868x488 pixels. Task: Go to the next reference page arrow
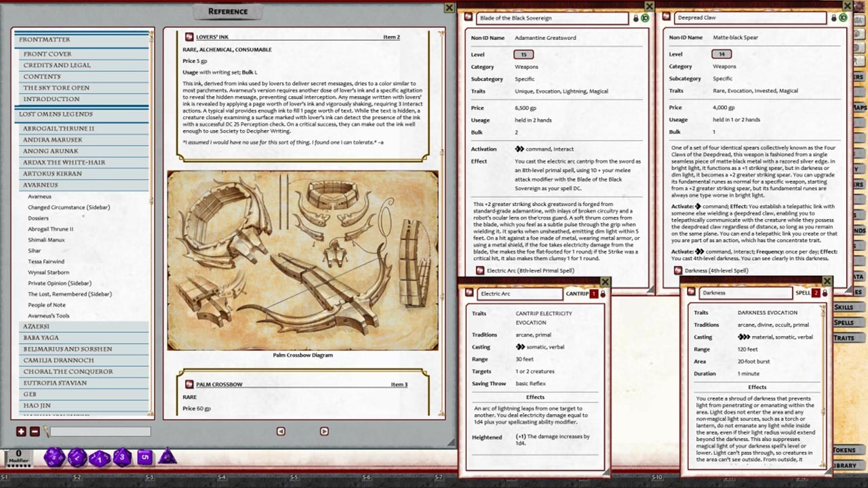click(x=324, y=431)
